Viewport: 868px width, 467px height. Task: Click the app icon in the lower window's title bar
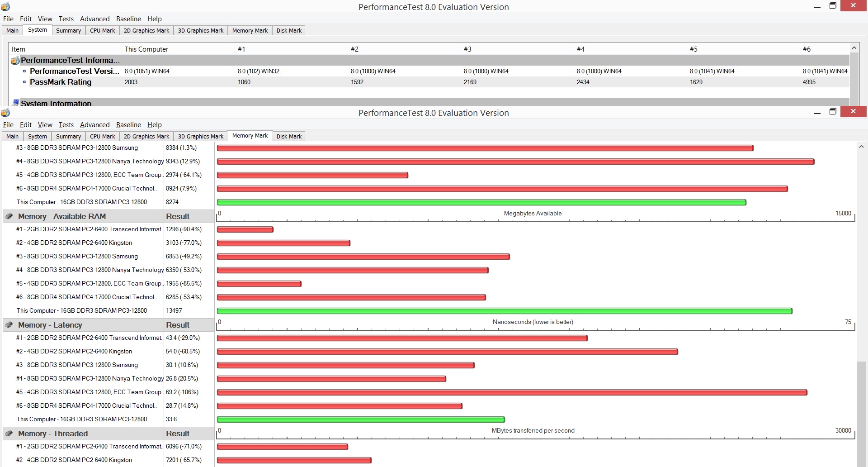pyautogui.click(x=5, y=112)
